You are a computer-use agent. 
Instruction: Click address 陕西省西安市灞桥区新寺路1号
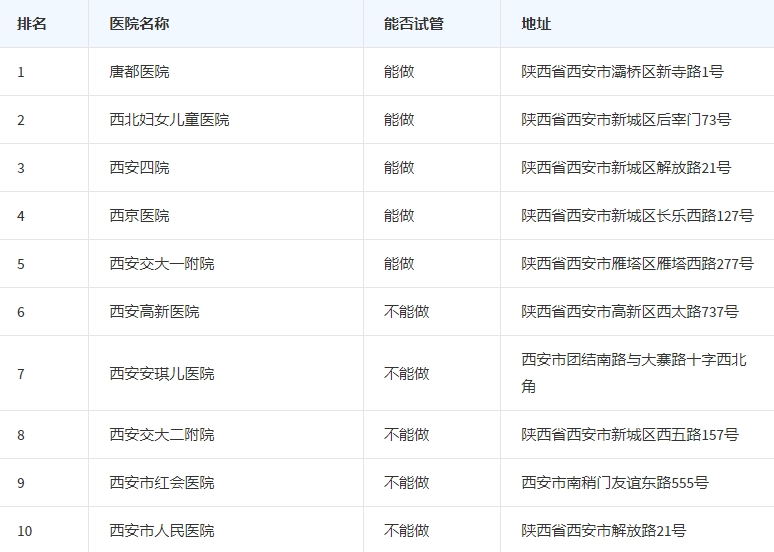point(622,72)
